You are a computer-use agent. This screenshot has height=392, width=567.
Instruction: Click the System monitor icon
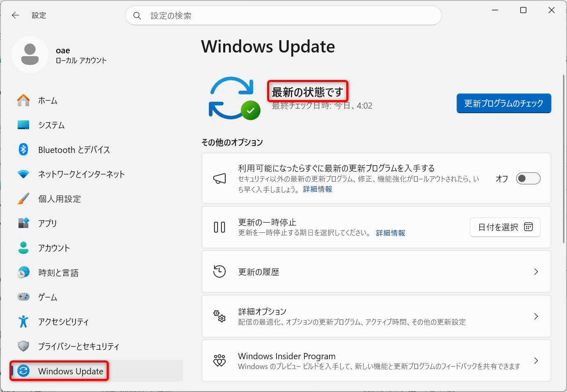click(23, 125)
